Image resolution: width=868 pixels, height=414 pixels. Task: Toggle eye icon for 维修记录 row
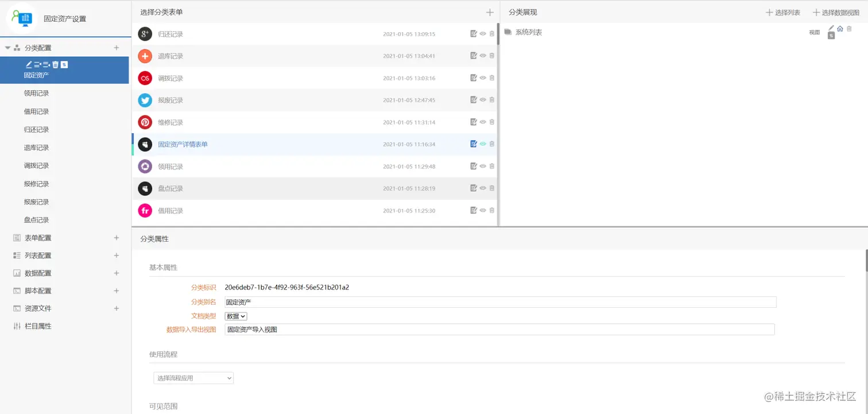[483, 122]
